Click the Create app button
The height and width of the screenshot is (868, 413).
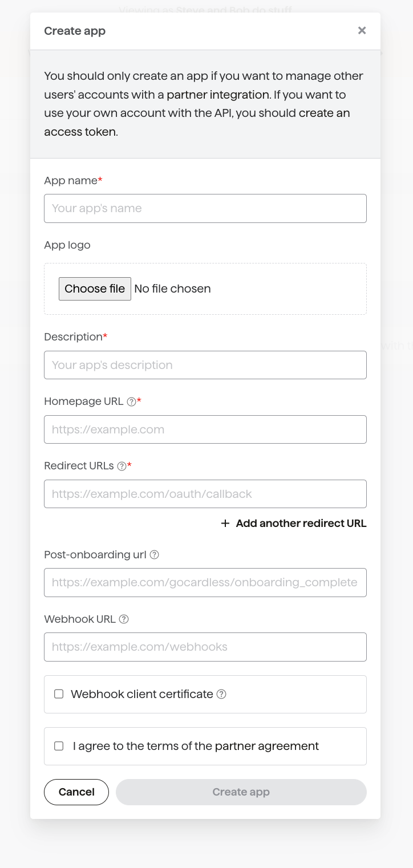pyautogui.click(x=241, y=792)
